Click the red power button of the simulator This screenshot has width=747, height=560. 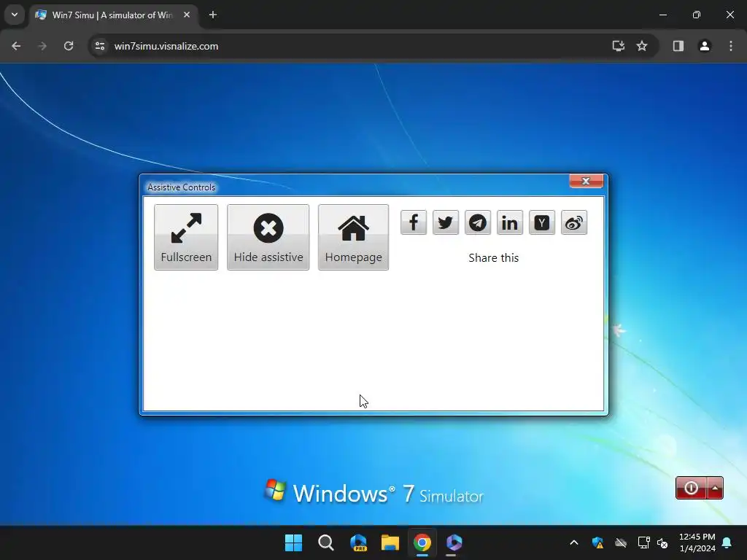[x=692, y=488]
